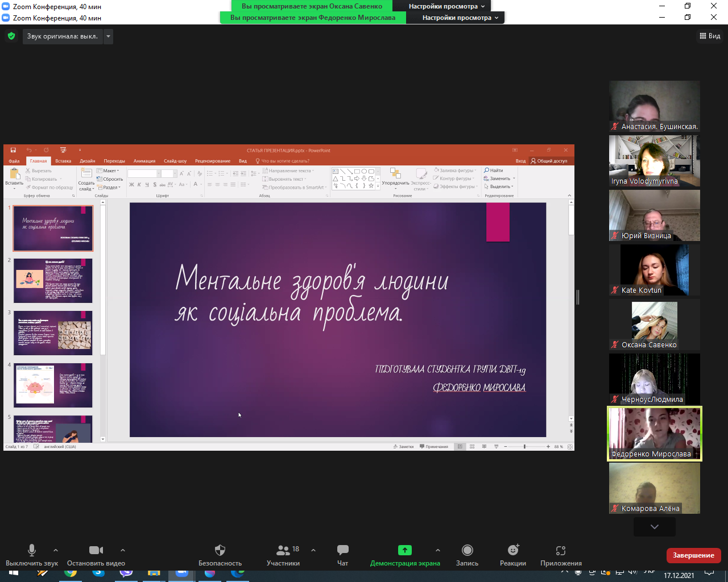The width and height of the screenshot is (728, 582).
Task: Open Настройки просмотра dropdown for Оксана Савенко
Action: 447,6
